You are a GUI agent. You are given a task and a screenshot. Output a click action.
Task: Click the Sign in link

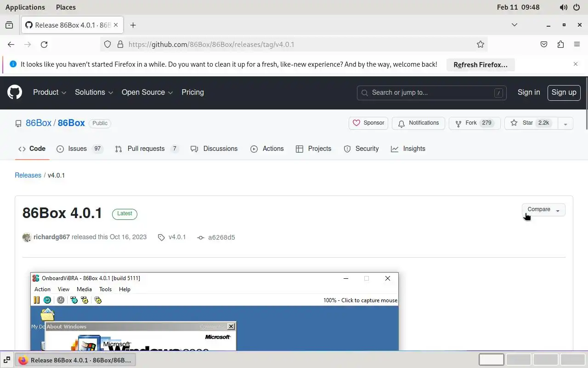(x=529, y=92)
